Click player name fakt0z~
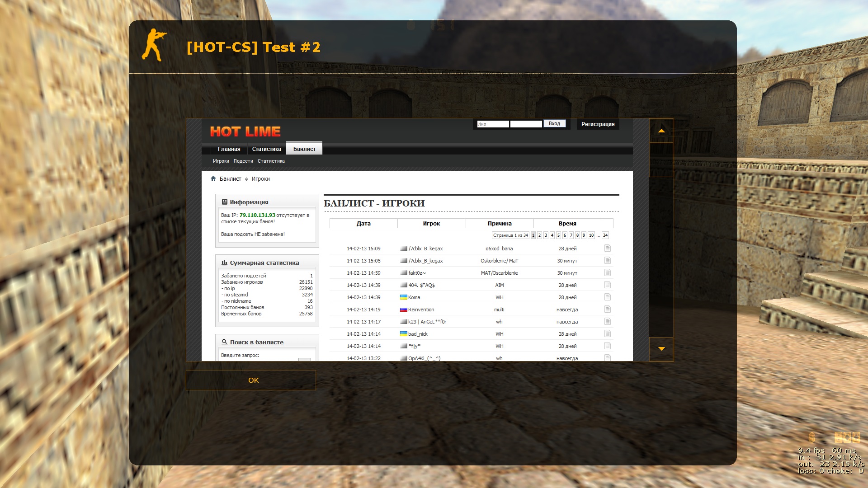Viewport: 868px width, 488px height. [417, 273]
